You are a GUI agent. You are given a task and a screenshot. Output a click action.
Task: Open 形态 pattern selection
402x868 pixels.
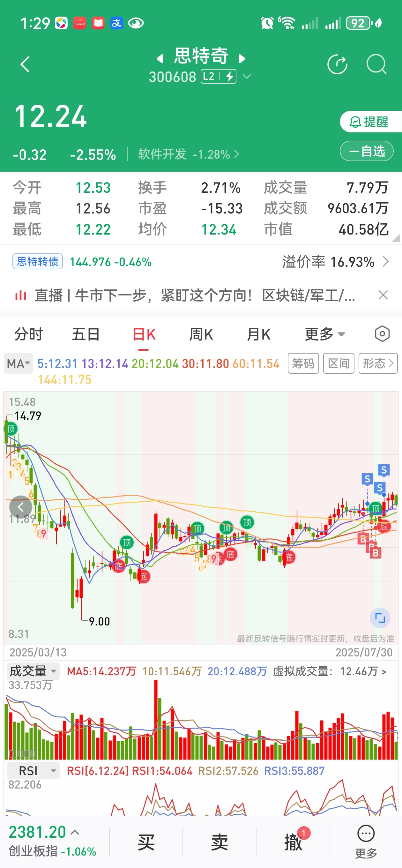pyautogui.click(x=378, y=363)
